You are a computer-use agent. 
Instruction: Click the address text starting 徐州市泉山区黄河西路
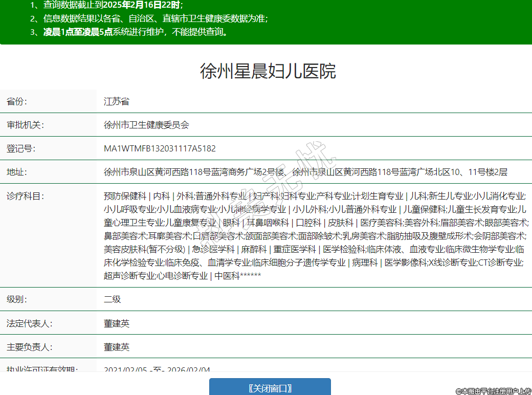[305, 172]
